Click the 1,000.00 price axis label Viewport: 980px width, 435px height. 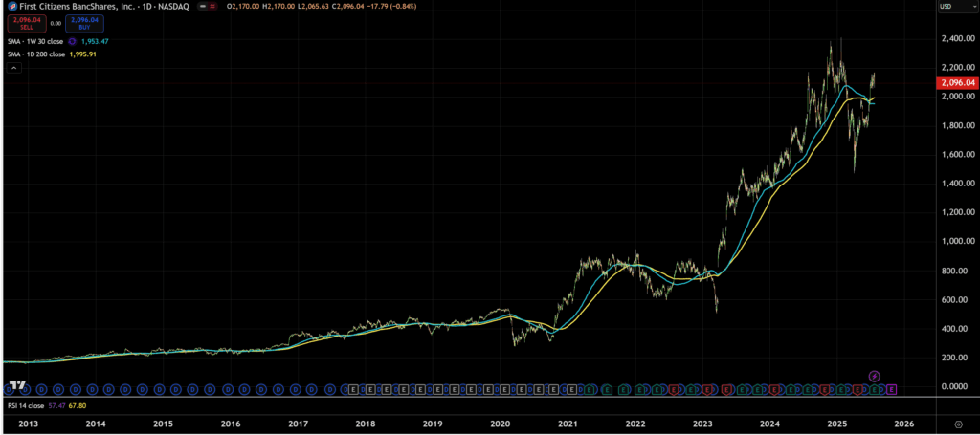coord(957,241)
